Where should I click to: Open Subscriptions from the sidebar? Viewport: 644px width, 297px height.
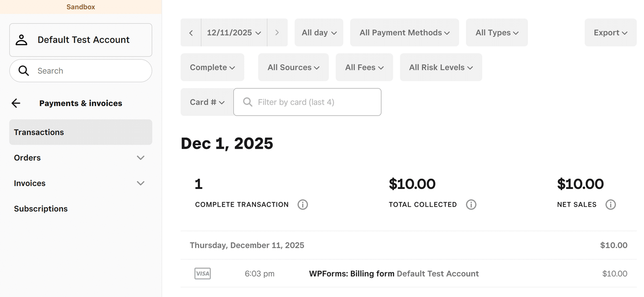pyautogui.click(x=41, y=208)
